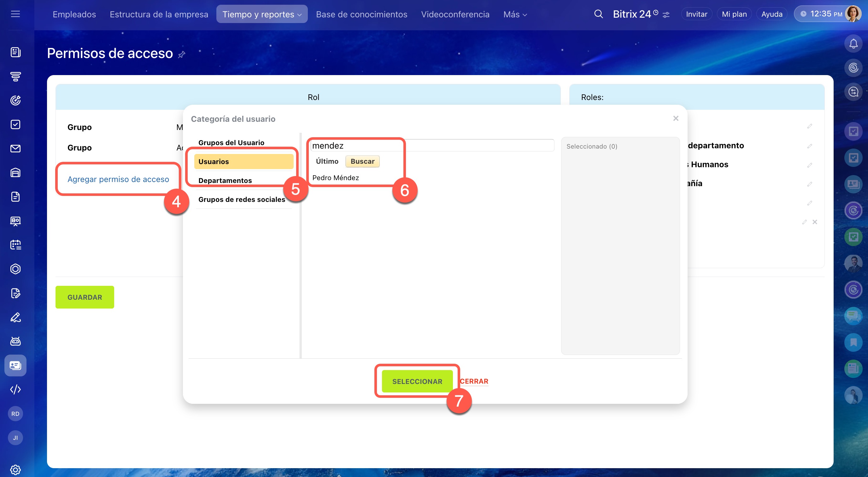Image resolution: width=868 pixels, height=477 pixels.
Task: Switch to Grupos de redes sociales
Action: 242,199
